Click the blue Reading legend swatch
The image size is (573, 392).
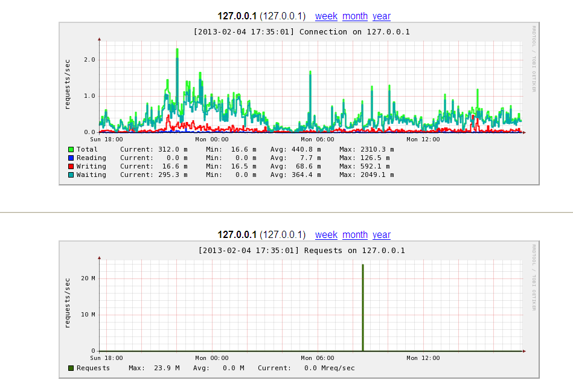(x=71, y=158)
